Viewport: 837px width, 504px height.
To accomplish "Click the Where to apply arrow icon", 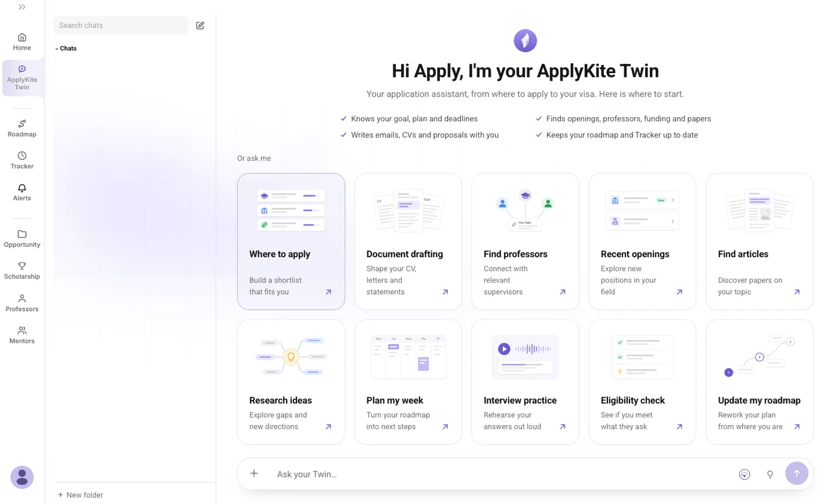I will (x=328, y=292).
